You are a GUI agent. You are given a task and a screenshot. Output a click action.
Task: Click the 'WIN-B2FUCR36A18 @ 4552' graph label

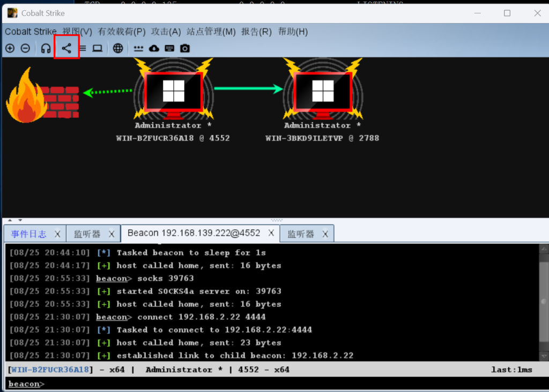pyautogui.click(x=173, y=138)
